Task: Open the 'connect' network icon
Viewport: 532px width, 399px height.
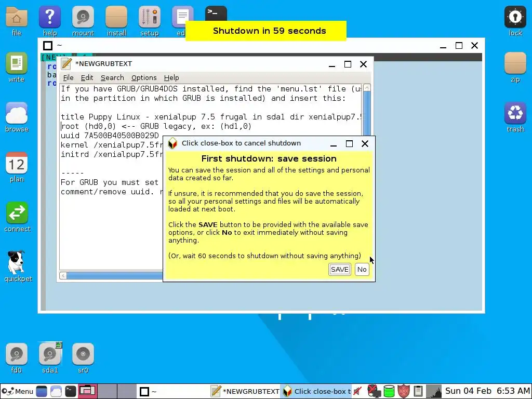Action: pos(17,217)
